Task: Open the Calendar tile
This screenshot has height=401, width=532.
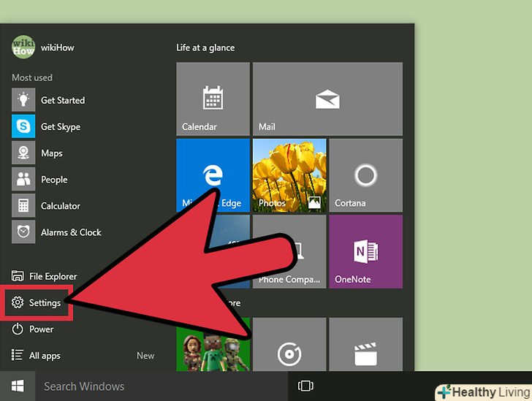Action: [x=213, y=99]
